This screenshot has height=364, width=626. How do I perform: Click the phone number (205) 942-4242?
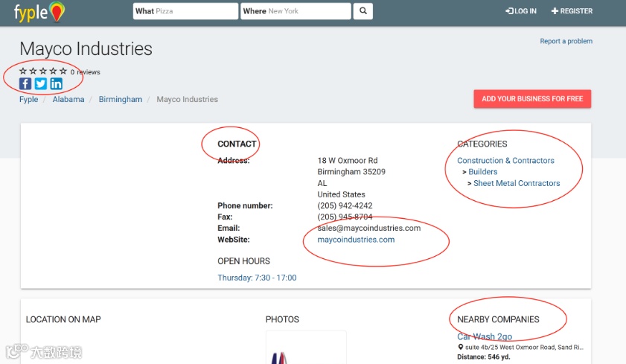(x=345, y=205)
